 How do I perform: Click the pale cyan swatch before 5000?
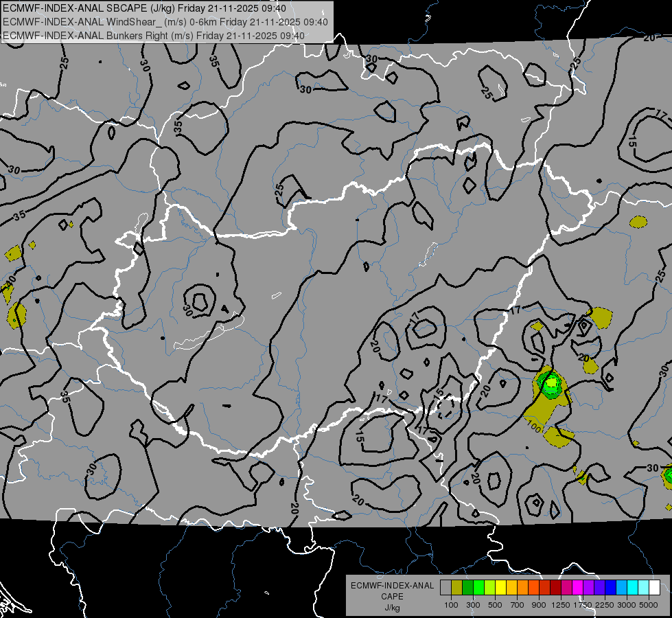click(x=644, y=587)
